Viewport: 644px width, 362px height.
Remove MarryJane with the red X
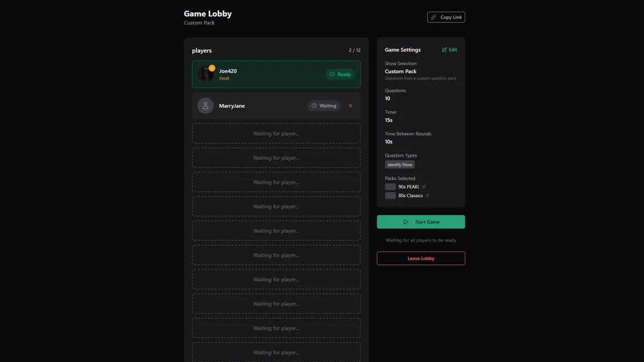(350, 106)
